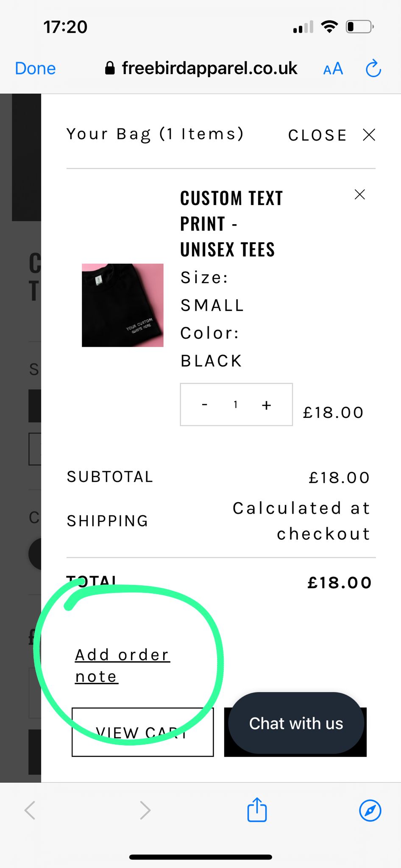Go back with the browser back arrow
This screenshot has height=868, width=401.
(x=30, y=810)
